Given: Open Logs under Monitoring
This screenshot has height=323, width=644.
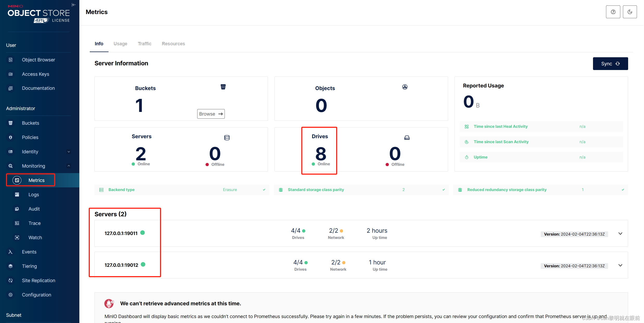Looking at the screenshot, I should [34, 195].
